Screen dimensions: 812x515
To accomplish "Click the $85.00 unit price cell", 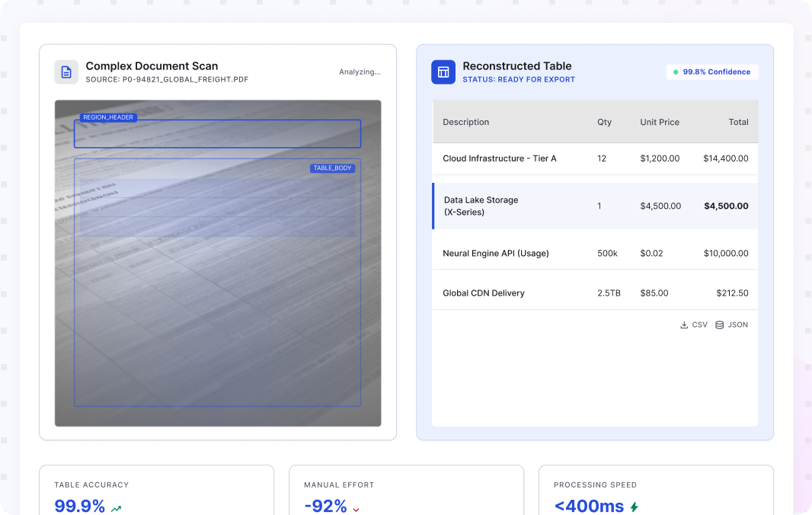I will click(x=654, y=293).
